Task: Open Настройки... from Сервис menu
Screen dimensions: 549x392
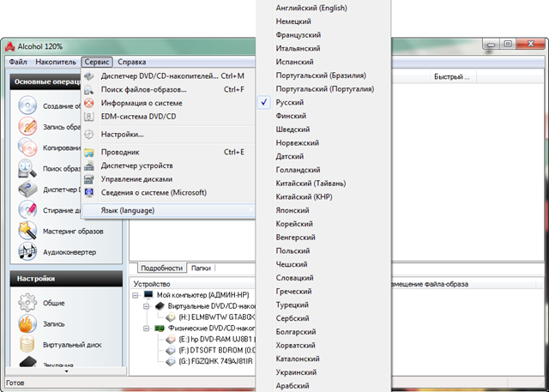Action: [x=168, y=134]
